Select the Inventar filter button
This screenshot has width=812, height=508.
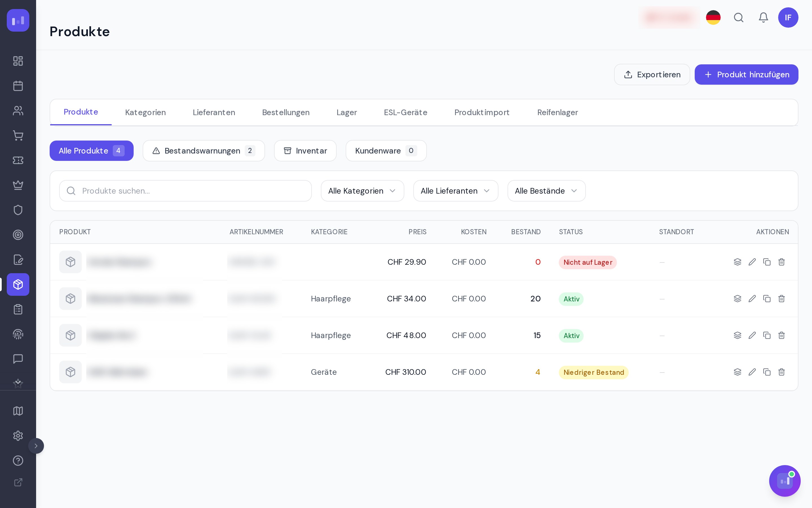pos(305,151)
